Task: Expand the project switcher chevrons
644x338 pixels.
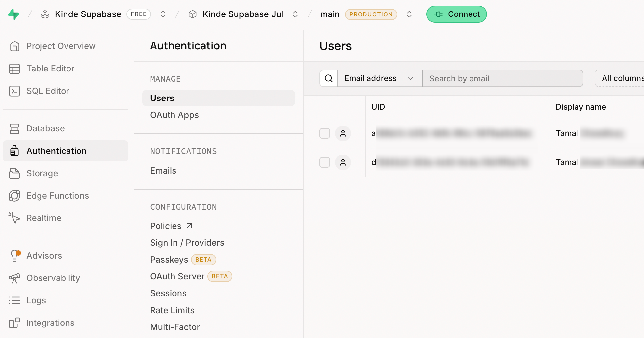Action: point(295,14)
